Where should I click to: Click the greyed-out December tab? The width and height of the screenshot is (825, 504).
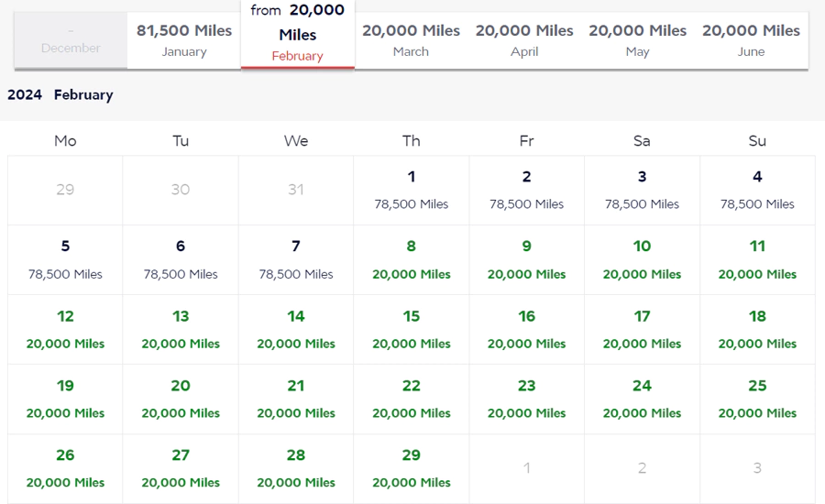click(x=71, y=40)
